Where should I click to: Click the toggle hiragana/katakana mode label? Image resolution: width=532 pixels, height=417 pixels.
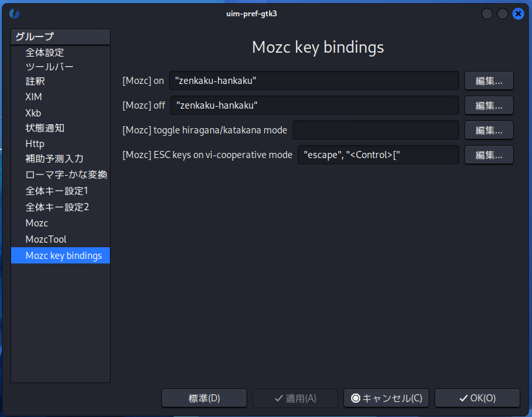click(205, 130)
